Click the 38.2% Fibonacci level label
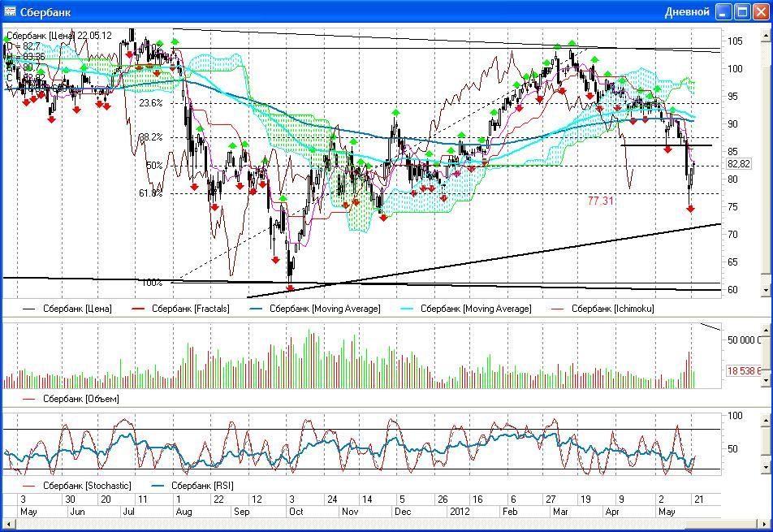Screen dimensions: 773x532 point(150,137)
